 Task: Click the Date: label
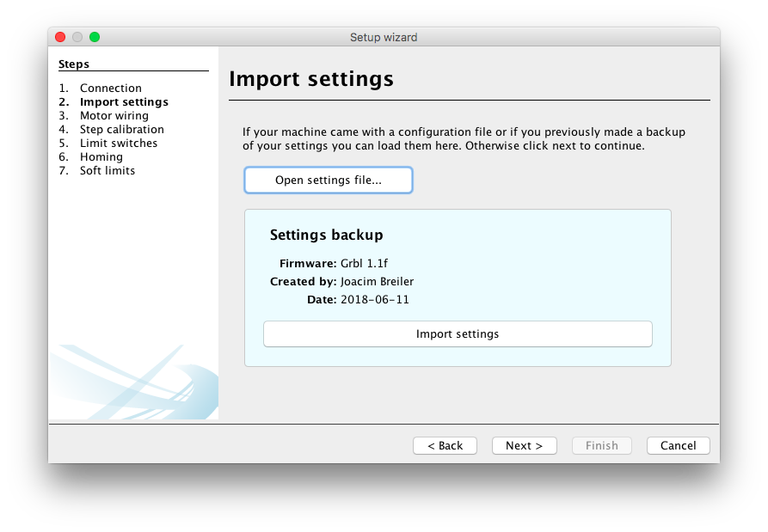tap(322, 300)
